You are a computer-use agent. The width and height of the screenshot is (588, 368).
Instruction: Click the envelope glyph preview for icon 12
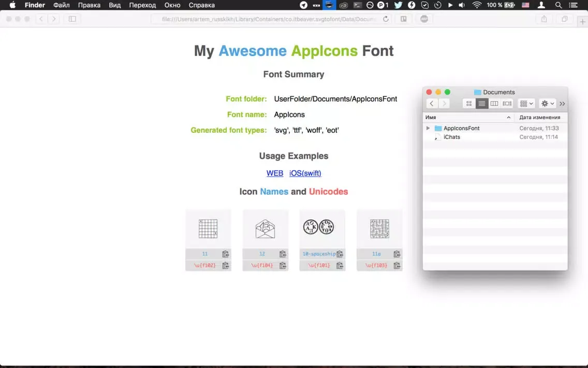pos(265,229)
